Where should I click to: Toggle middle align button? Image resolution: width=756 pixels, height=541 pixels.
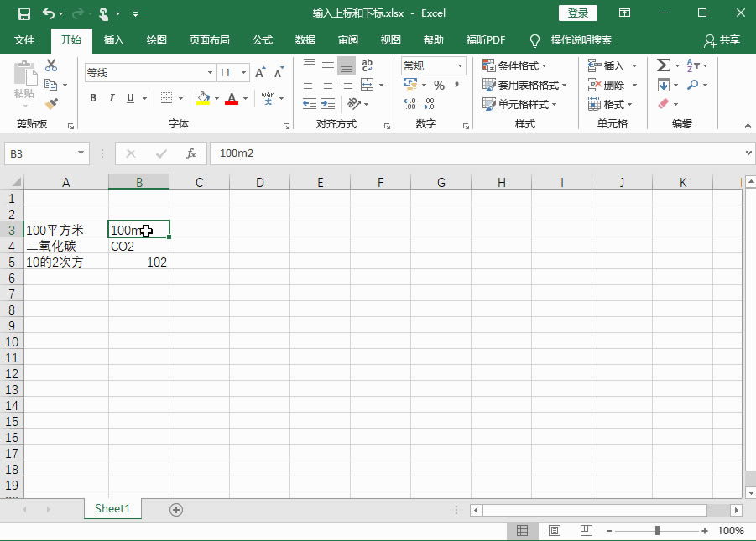click(x=328, y=65)
